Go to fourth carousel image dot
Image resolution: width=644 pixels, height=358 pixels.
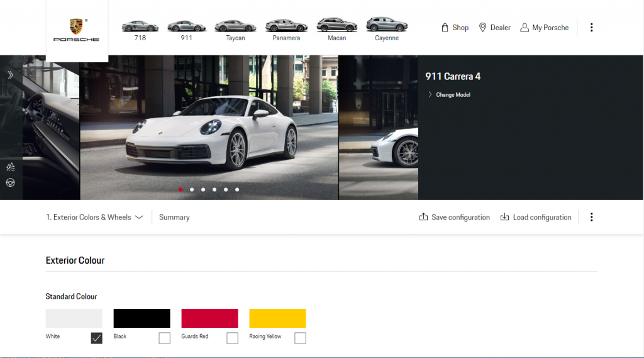coord(214,189)
